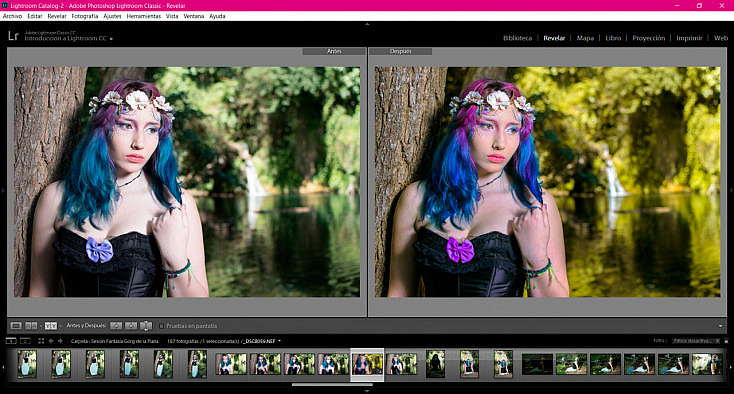
Task: Open the Imprimir module
Action: click(689, 38)
